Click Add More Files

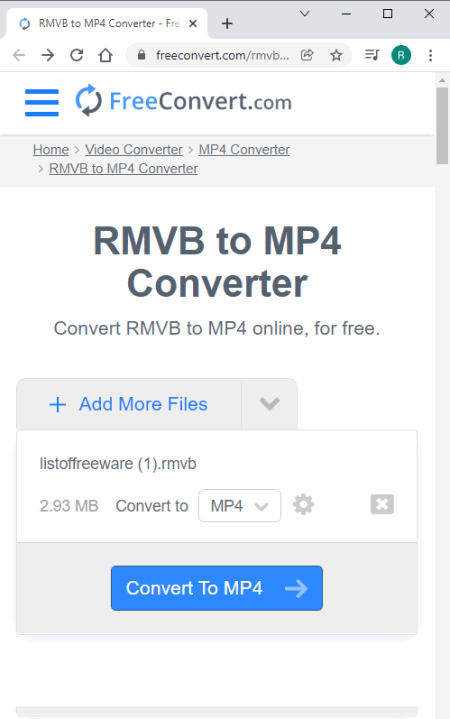click(x=128, y=404)
